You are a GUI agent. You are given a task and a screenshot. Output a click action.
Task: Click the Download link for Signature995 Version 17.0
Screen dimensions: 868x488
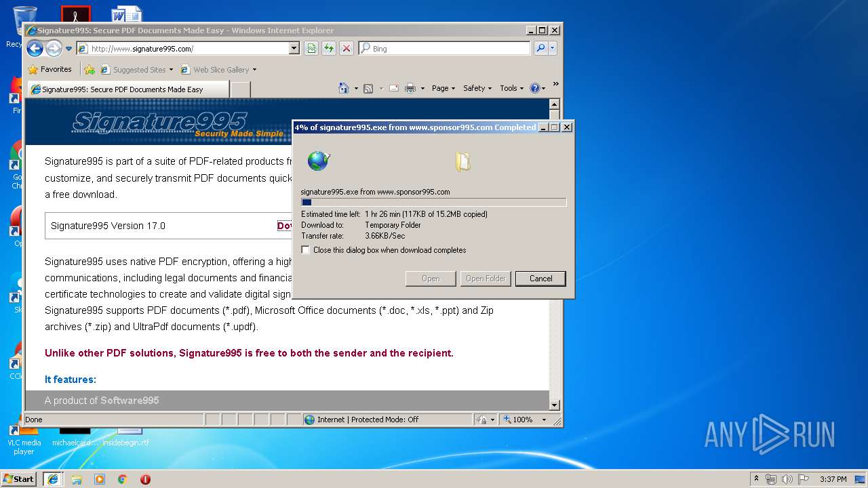(x=284, y=226)
